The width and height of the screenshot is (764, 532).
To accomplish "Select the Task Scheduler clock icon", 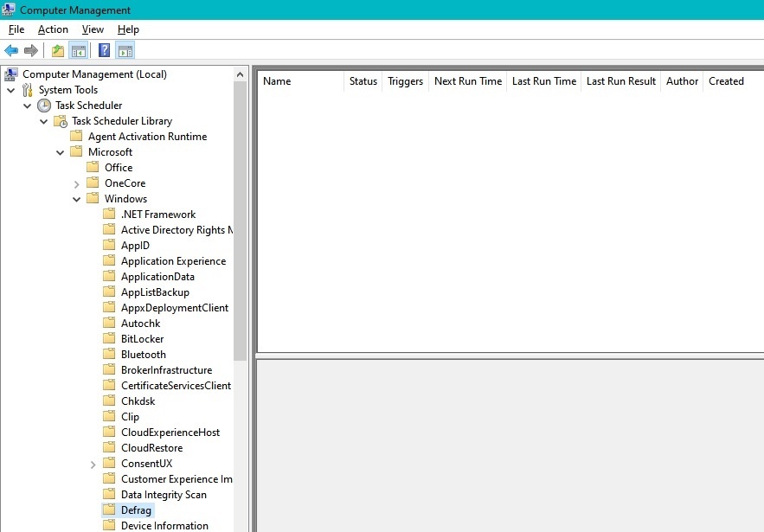I will point(44,106).
